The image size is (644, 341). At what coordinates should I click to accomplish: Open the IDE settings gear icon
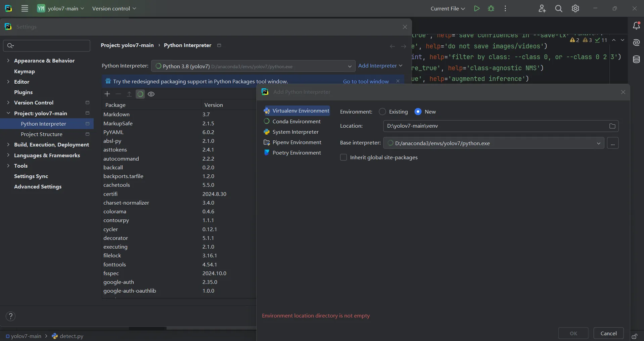(x=575, y=9)
